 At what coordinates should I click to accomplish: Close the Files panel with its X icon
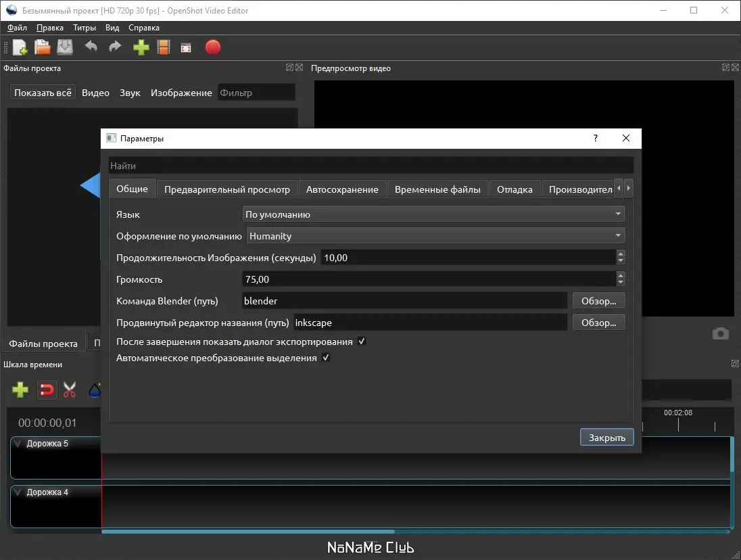299,68
